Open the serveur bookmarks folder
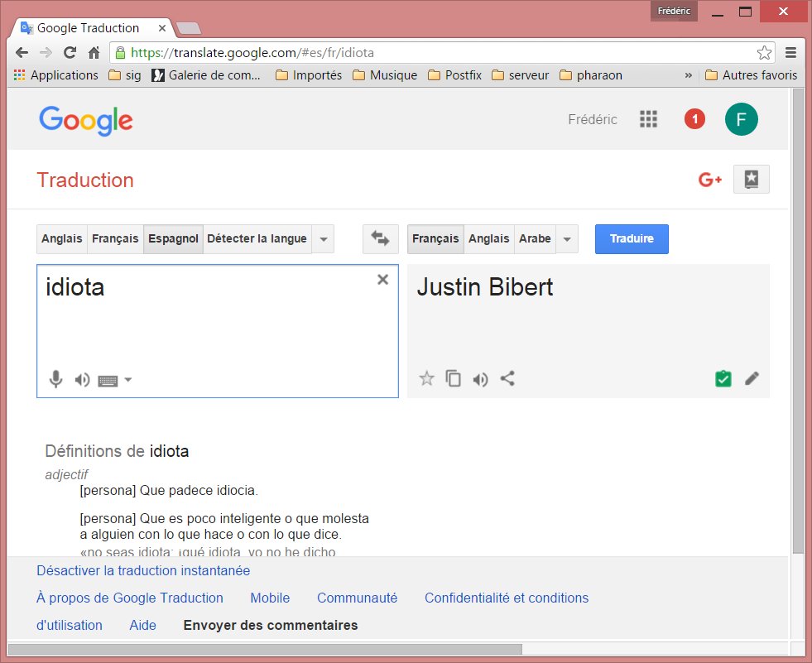The image size is (812, 663). pos(521,75)
